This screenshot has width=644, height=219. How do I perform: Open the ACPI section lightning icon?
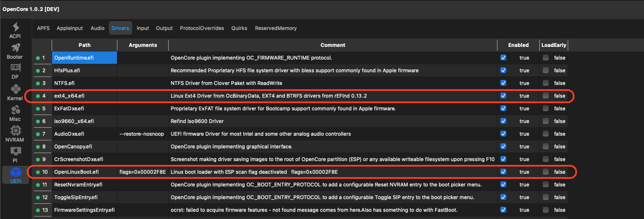15,27
